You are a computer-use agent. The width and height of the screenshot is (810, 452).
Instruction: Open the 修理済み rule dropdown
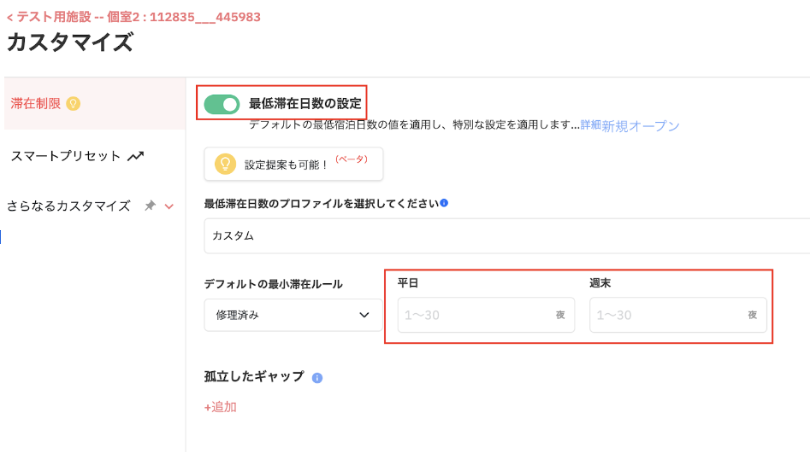pyautogui.click(x=292, y=315)
